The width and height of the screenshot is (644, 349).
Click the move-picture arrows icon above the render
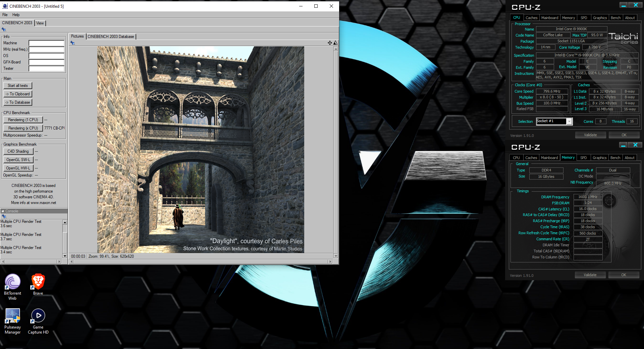[x=330, y=43]
